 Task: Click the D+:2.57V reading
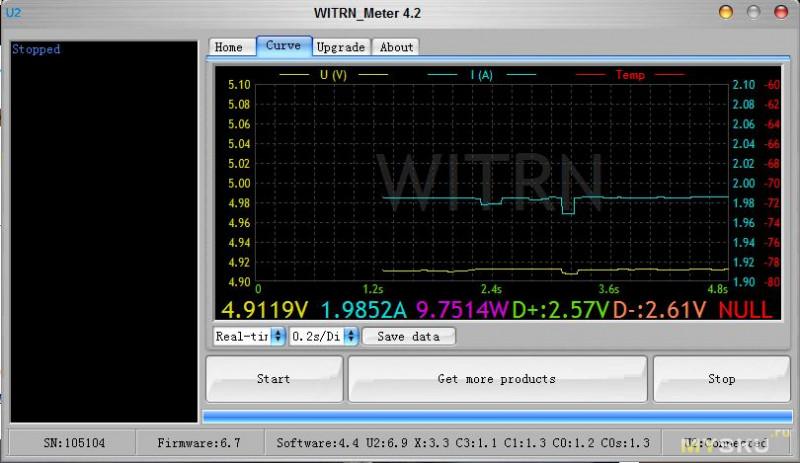(x=560, y=309)
